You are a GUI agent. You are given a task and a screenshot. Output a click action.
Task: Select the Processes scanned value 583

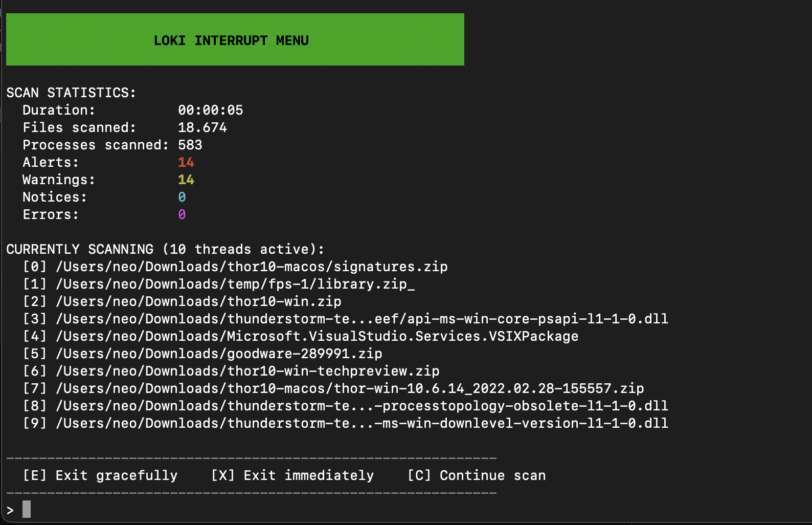pos(189,144)
